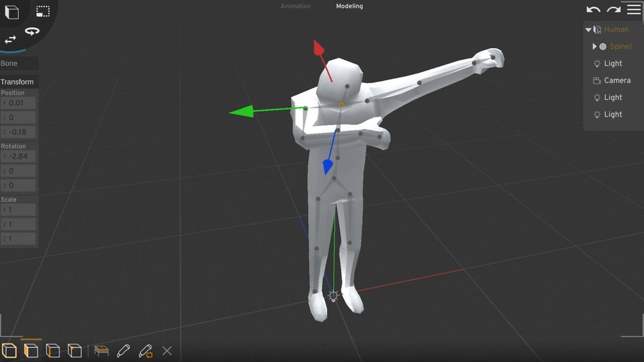Expand the Spine1 bone node
The height and width of the screenshot is (362, 644).
coord(595,47)
